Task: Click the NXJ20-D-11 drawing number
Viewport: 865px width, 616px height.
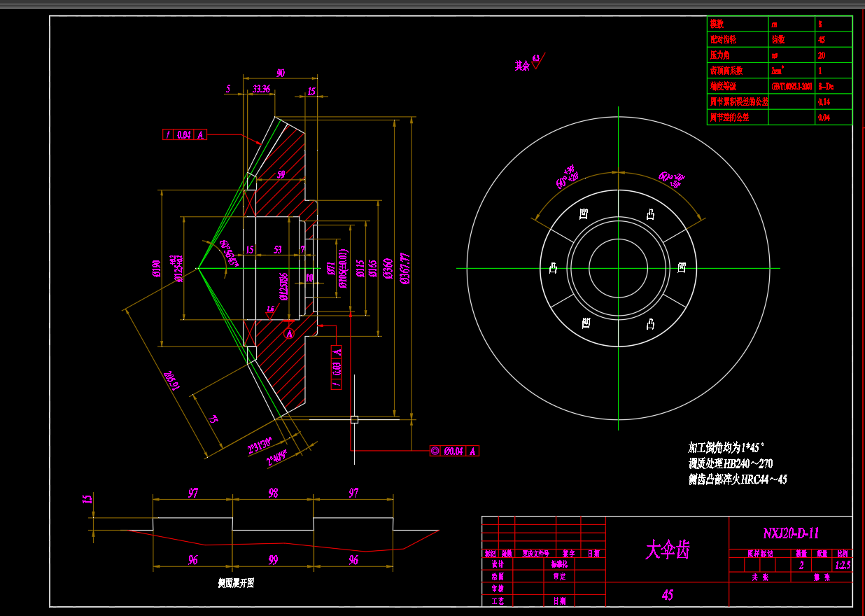Action: pyautogui.click(x=791, y=533)
